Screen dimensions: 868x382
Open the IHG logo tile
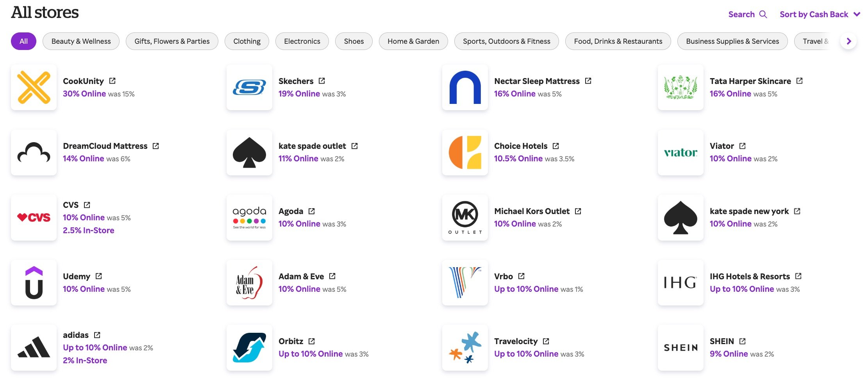click(x=681, y=282)
